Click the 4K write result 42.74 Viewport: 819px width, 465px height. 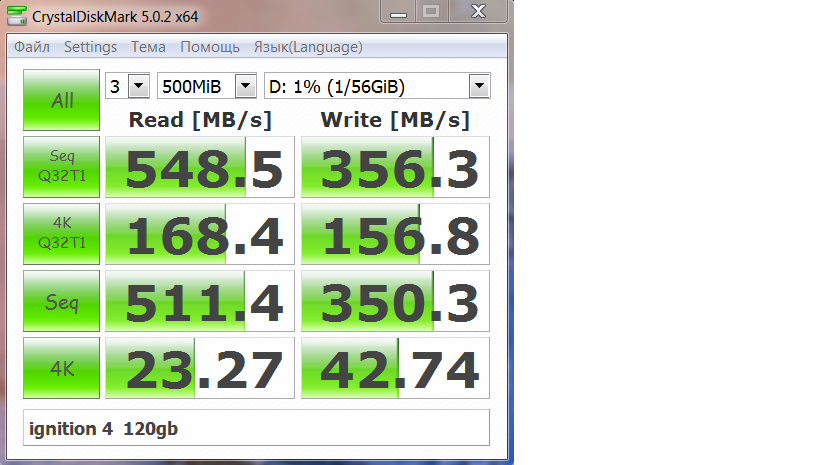tap(395, 368)
